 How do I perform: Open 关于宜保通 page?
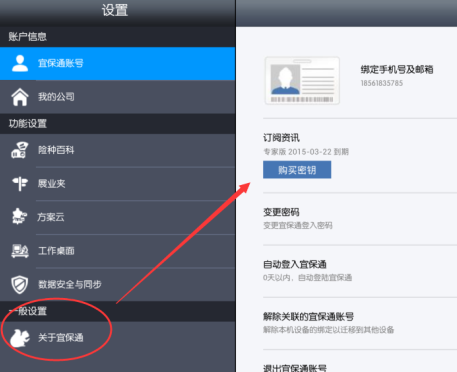pos(117,338)
